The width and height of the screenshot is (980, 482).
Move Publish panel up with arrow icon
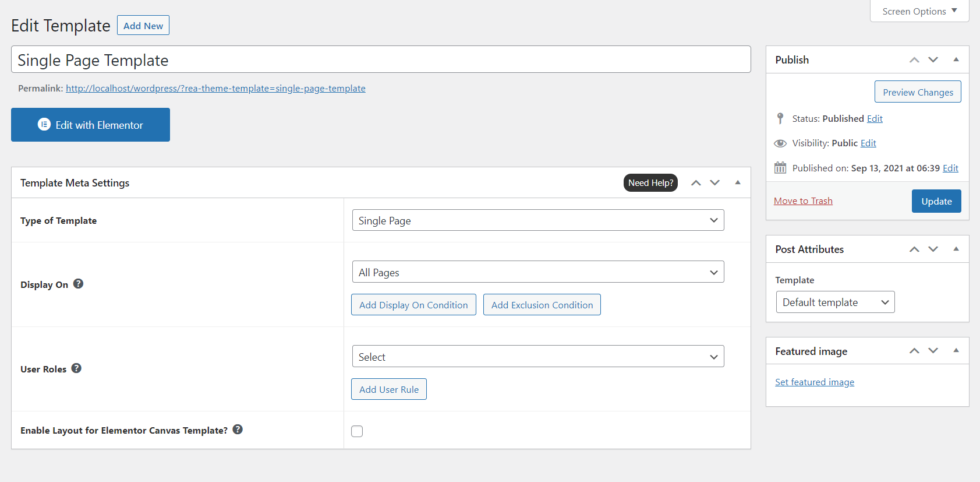point(914,60)
